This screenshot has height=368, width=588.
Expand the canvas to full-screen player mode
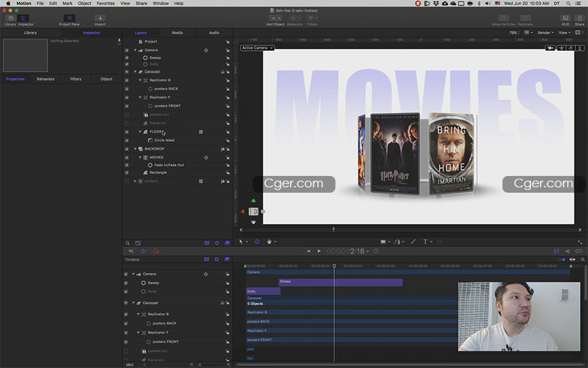coord(580,242)
